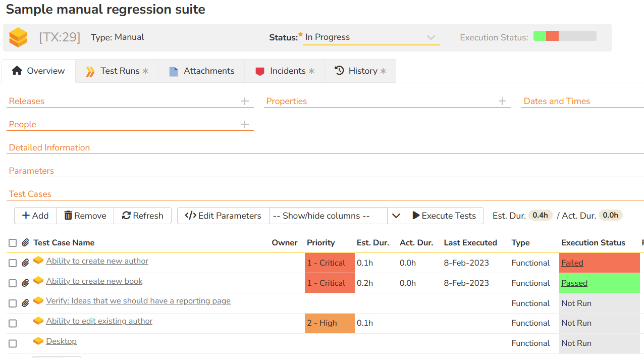Check the box for 'Ability to create new author'
The width and height of the screenshot is (644, 358).
[13, 263]
